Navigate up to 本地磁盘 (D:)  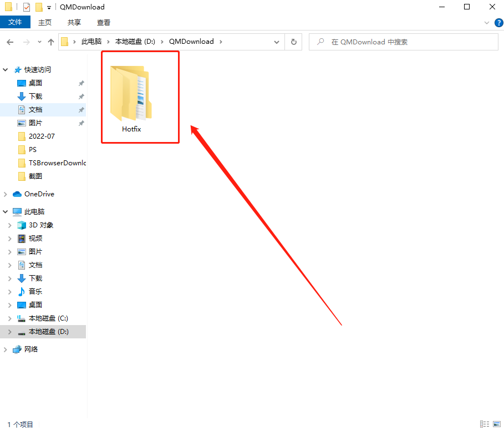(x=51, y=41)
